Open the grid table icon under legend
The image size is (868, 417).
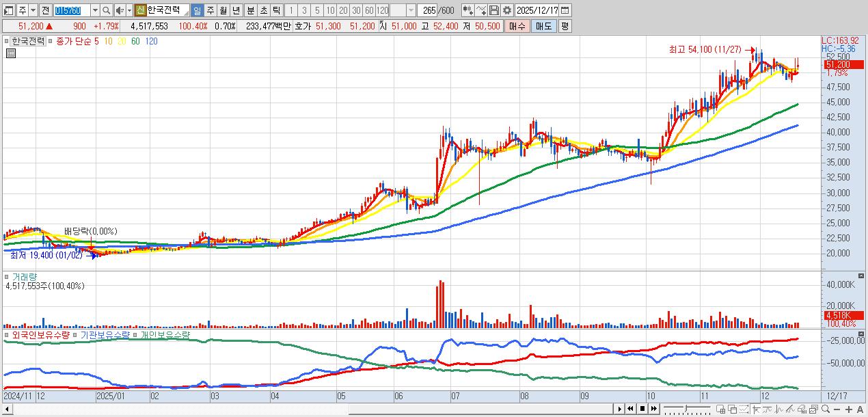pos(10,53)
